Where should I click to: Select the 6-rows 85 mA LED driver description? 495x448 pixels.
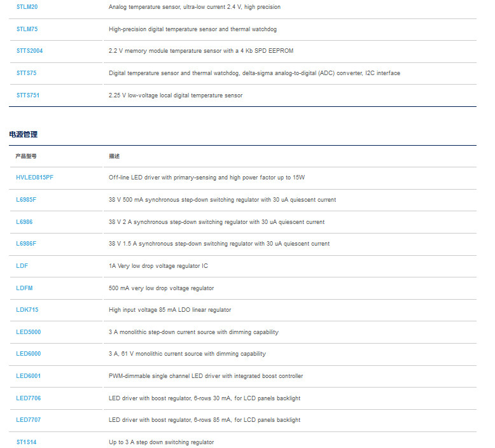205,419
